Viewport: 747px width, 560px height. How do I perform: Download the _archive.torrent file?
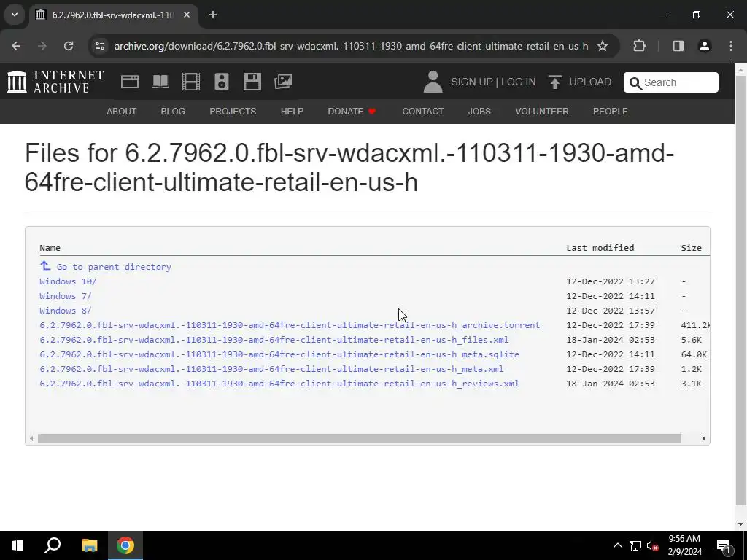click(290, 325)
